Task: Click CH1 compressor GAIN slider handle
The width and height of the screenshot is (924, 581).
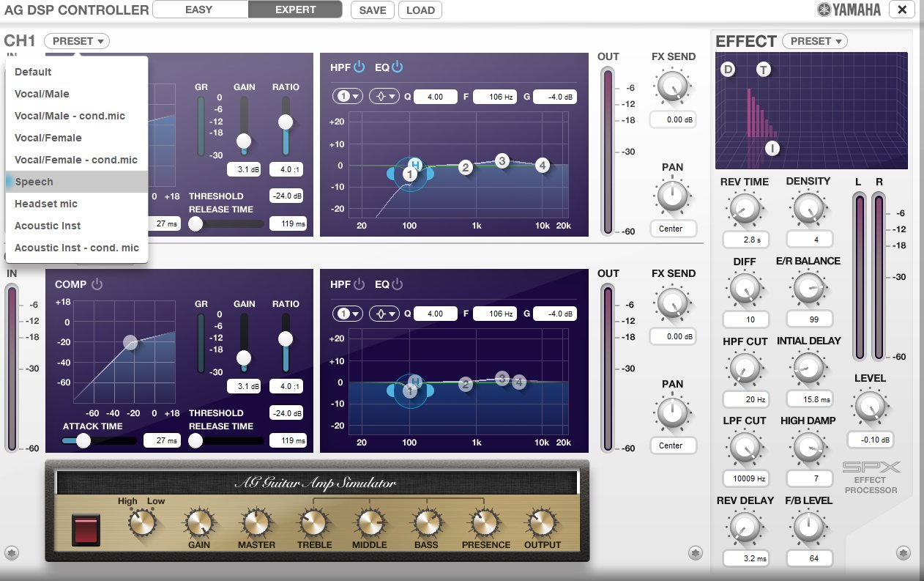Action: (244, 141)
